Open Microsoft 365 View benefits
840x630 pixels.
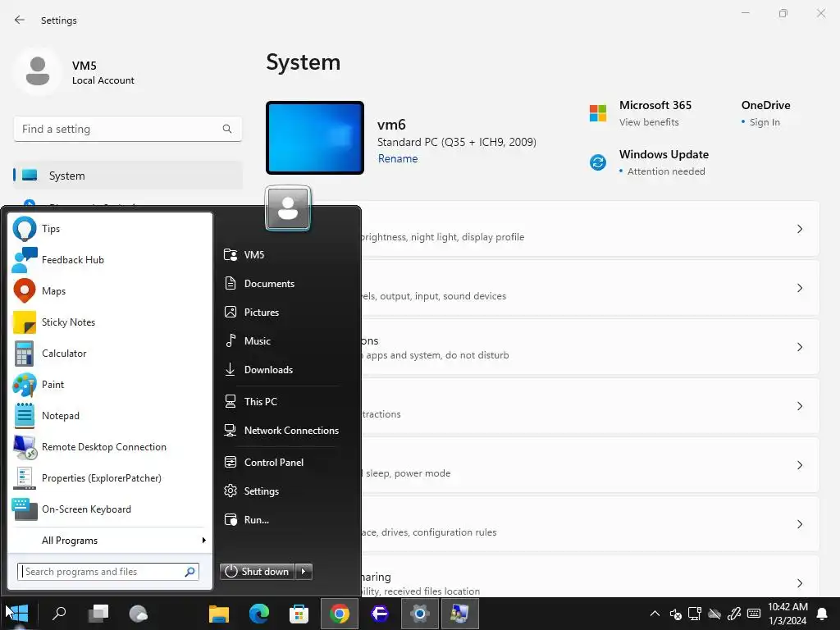point(649,122)
